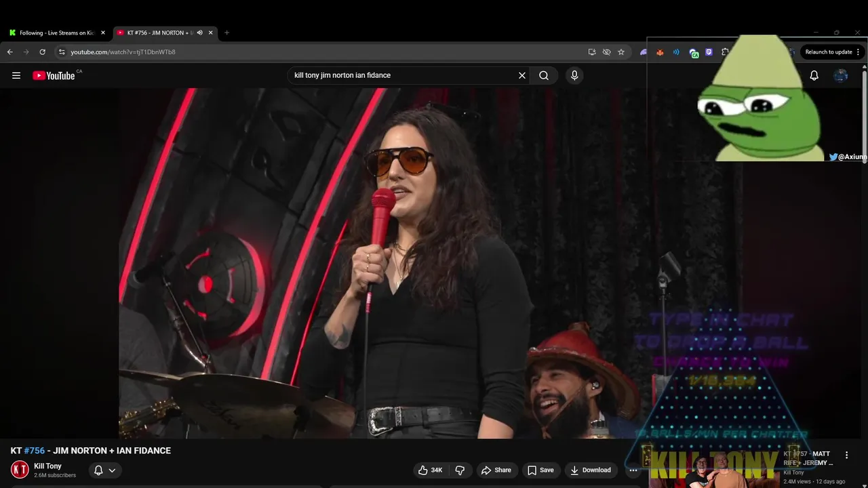
Task: Open the purple extension icon
Action: [x=643, y=52]
